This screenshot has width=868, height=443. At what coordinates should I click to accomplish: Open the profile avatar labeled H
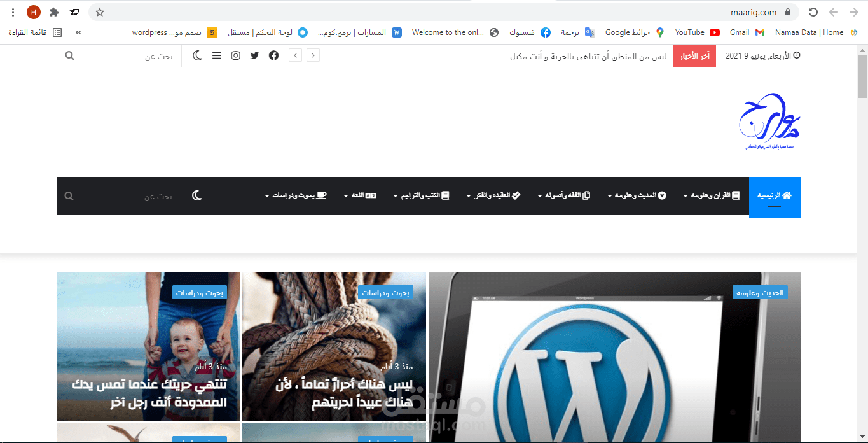pos(34,12)
